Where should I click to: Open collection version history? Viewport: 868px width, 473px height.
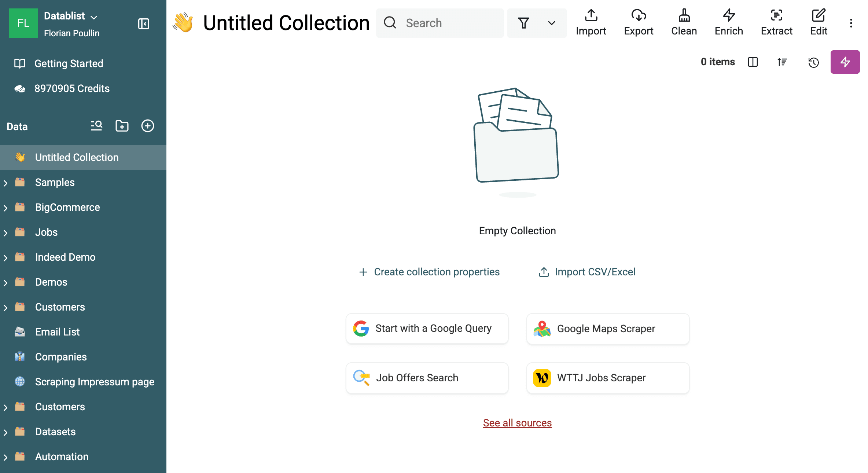(813, 62)
